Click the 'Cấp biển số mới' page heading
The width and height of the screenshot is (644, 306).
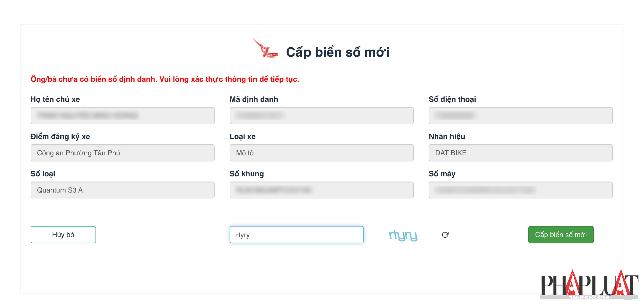[x=338, y=52]
